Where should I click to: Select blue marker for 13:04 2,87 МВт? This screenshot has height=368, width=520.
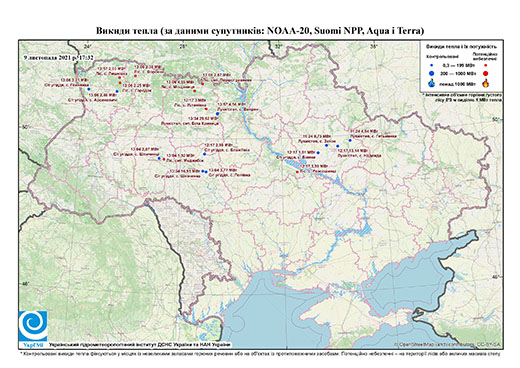159,158
